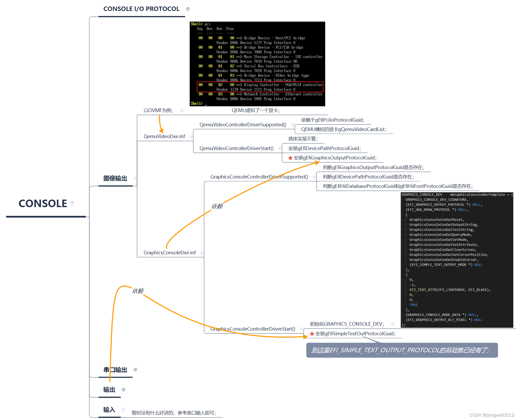Select the 依赖 label near GraphicsConsoleDxe
Viewport: 518px width, 420px height.
(217, 206)
